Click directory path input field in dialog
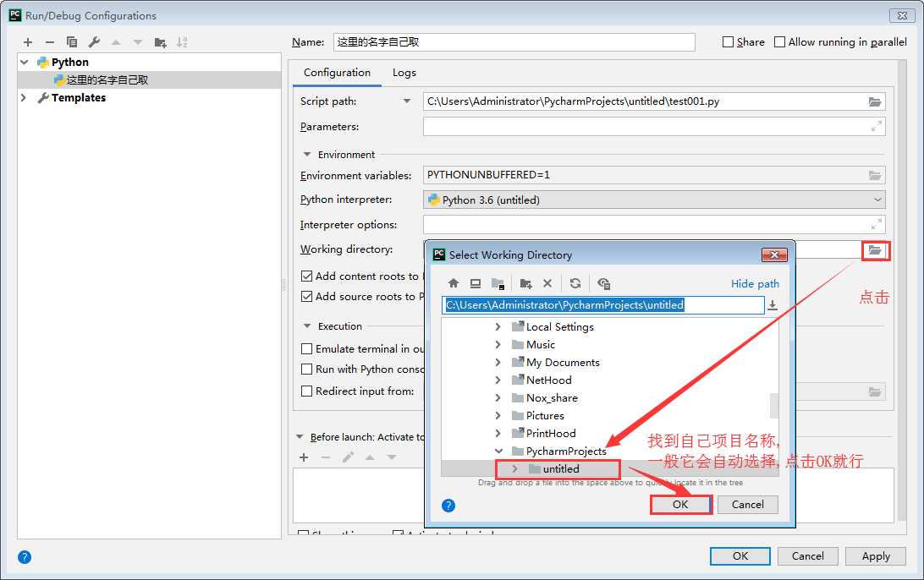Viewport: 924px width, 580px height. click(603, 305)
